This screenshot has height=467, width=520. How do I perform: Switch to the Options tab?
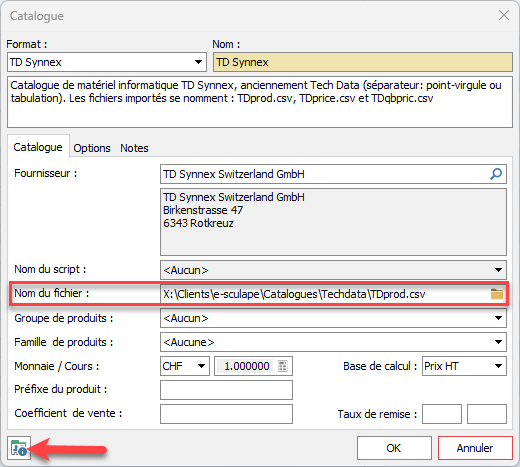point(92,148)
